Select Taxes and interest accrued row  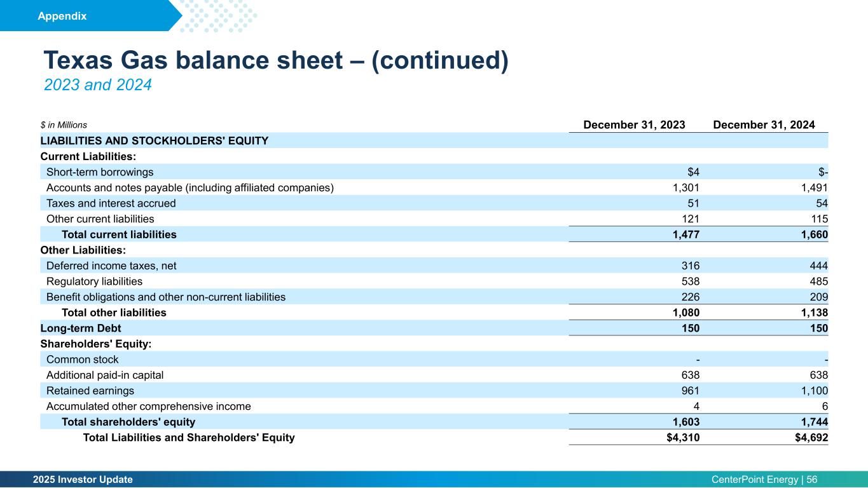tap(434, 203)
